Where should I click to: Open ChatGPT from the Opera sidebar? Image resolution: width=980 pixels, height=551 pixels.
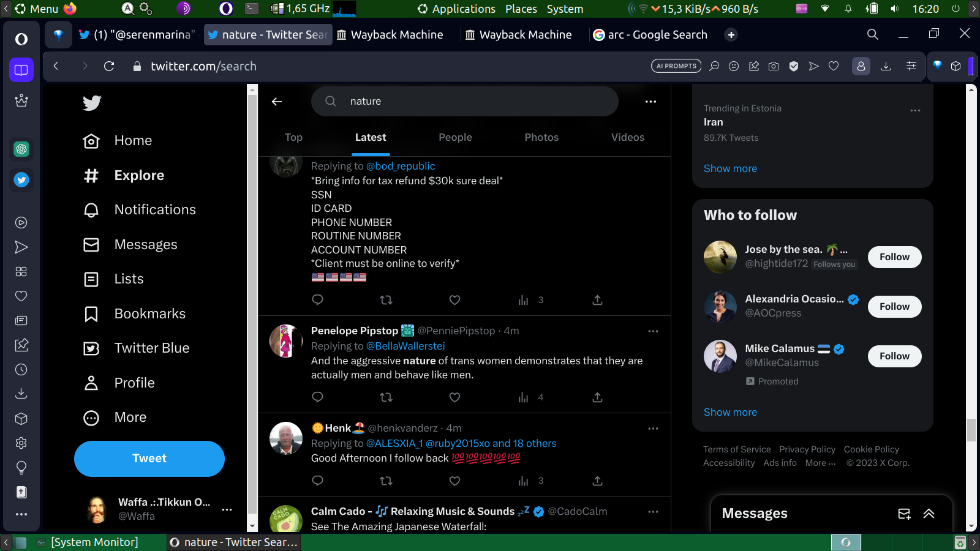tap(21, 149)
